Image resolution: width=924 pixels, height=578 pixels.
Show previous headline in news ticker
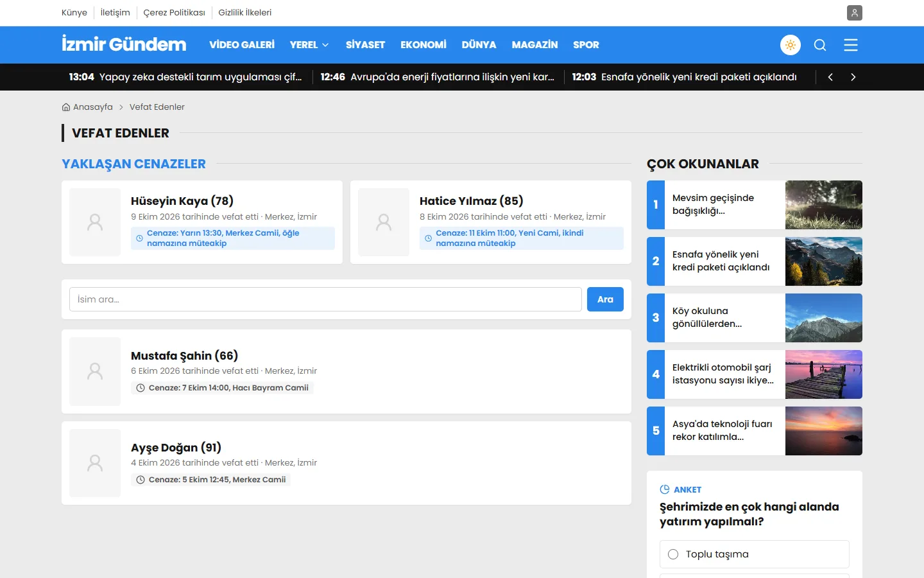coord(830,77)
